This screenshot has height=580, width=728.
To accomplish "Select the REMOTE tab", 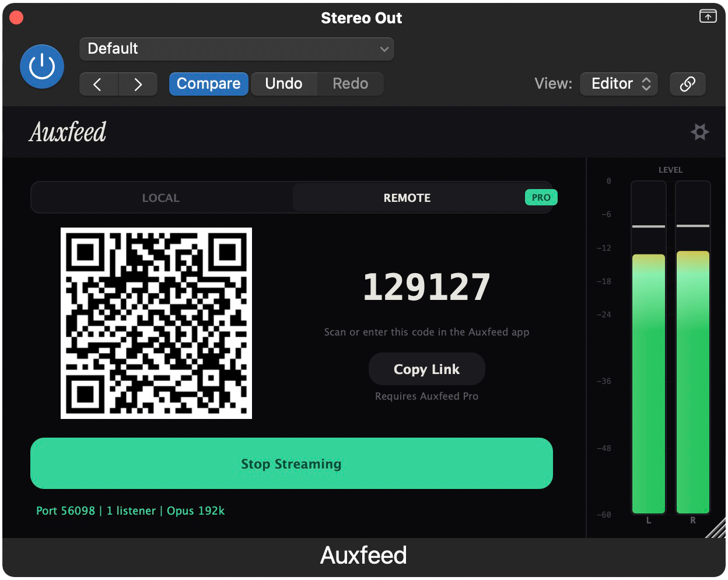I will [x=407, y=197].
